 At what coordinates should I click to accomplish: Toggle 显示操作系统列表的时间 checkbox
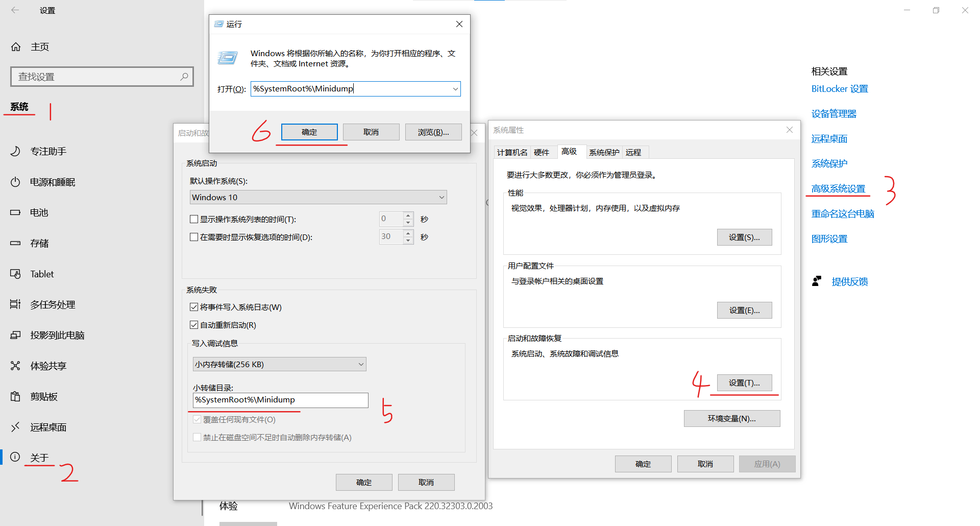194,219
